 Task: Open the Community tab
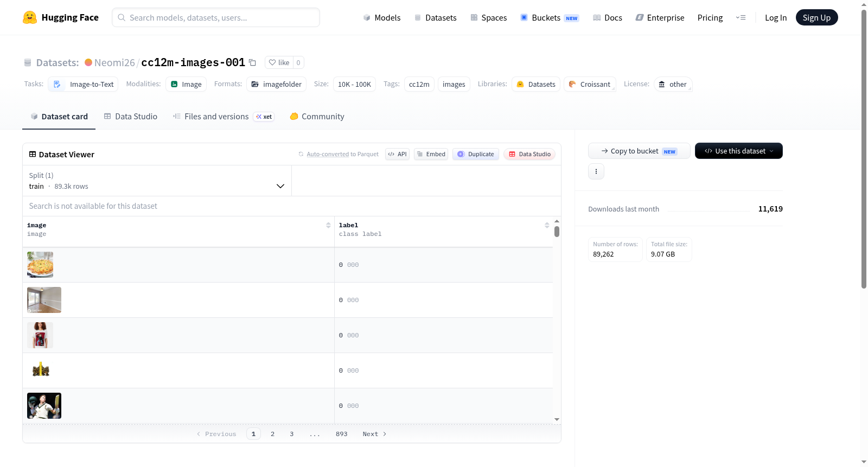pyautogui.click(x=317, y=116)
